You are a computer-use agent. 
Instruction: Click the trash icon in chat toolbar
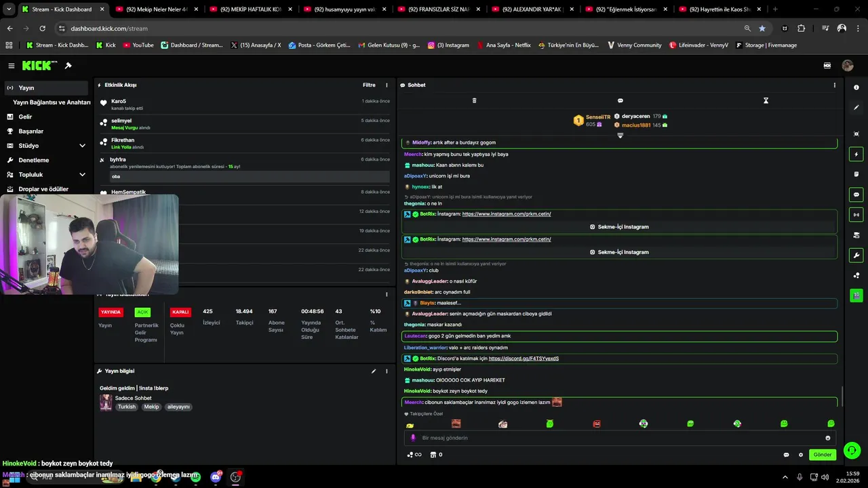tap(474, 100)
